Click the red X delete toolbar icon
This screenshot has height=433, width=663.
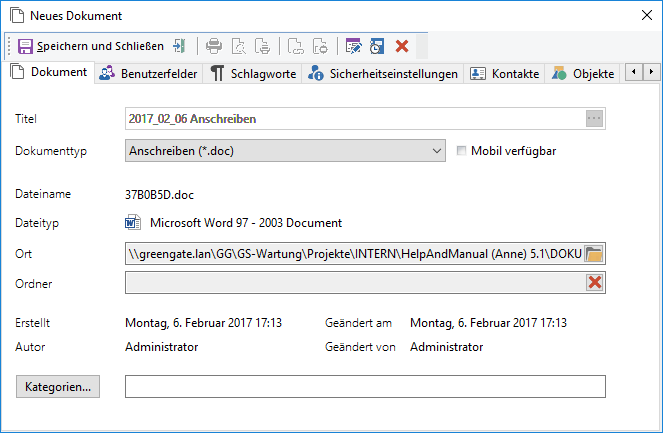point(402,46)
